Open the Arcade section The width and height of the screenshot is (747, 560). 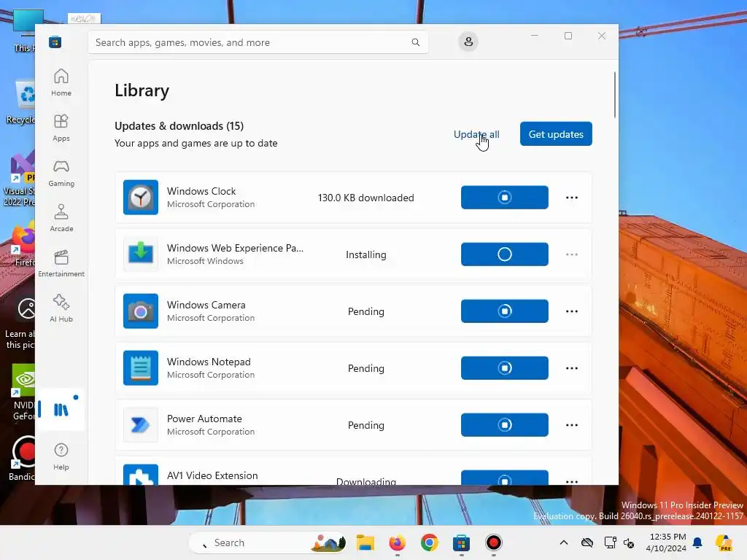coord(61,218)
